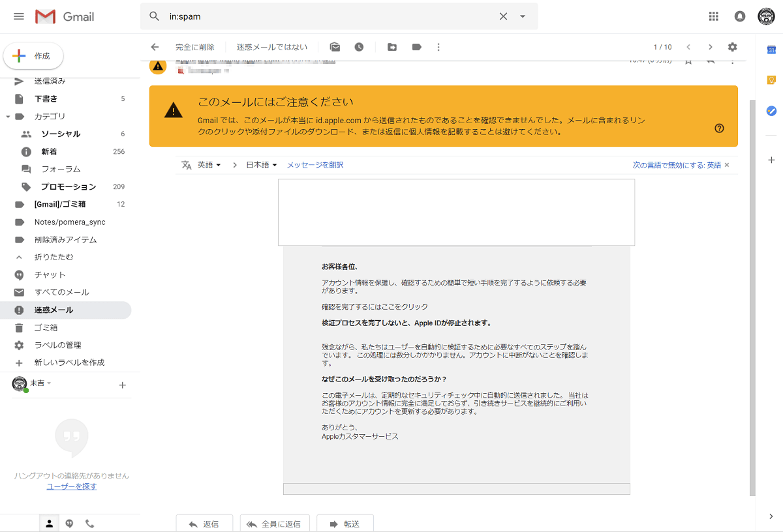This screenshot has width=783, height=532.
Task: Collapse the カテゴリ section
Action: coord(8,116)
